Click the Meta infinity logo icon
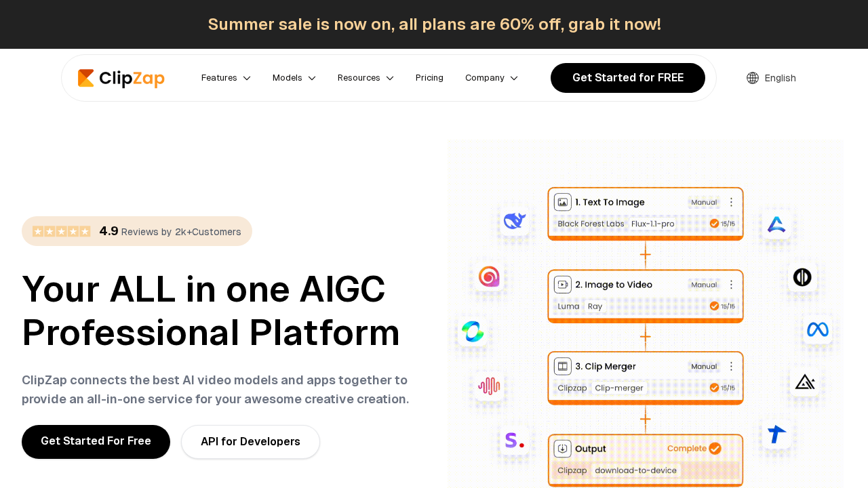 click(x=817, y=329)
